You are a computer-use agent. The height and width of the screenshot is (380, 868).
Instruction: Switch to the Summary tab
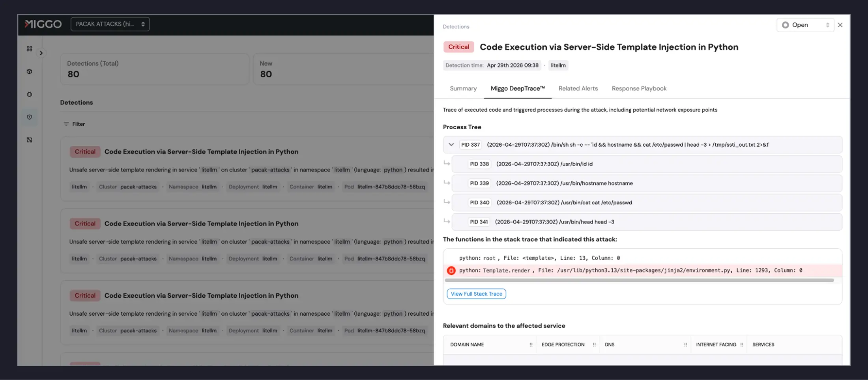pos(463,88)
